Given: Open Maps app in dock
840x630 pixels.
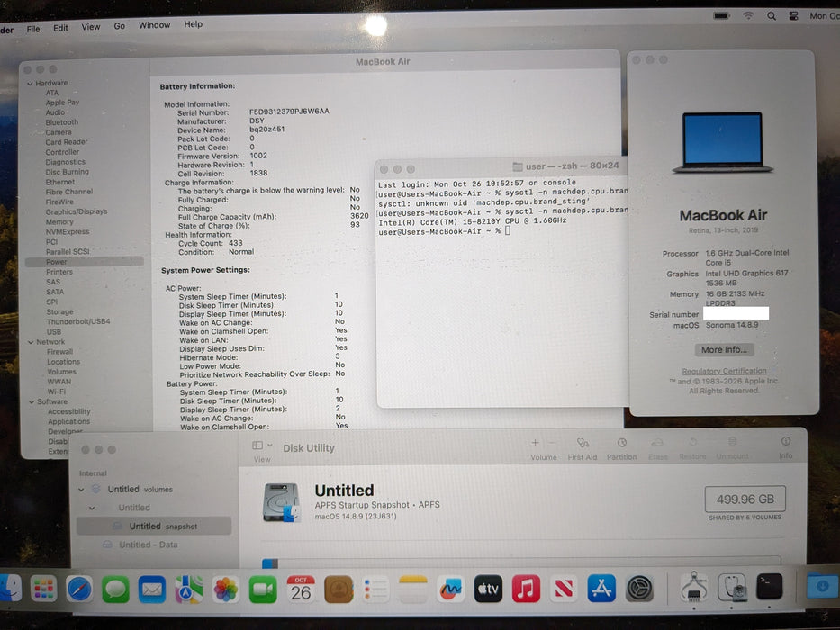Looking at the screenshot, I should (188, 589).
